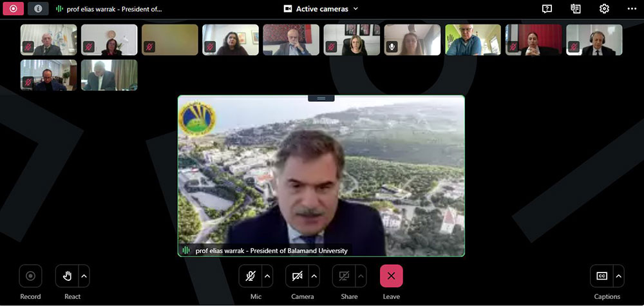Expand the Active cameras view dropdown
Image resolution: width=644 pixels, height=306 pixels.
[321, 9]
